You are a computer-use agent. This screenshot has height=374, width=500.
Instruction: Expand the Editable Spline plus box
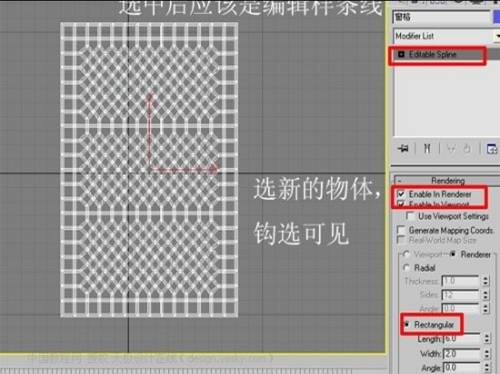click(401, 54)
